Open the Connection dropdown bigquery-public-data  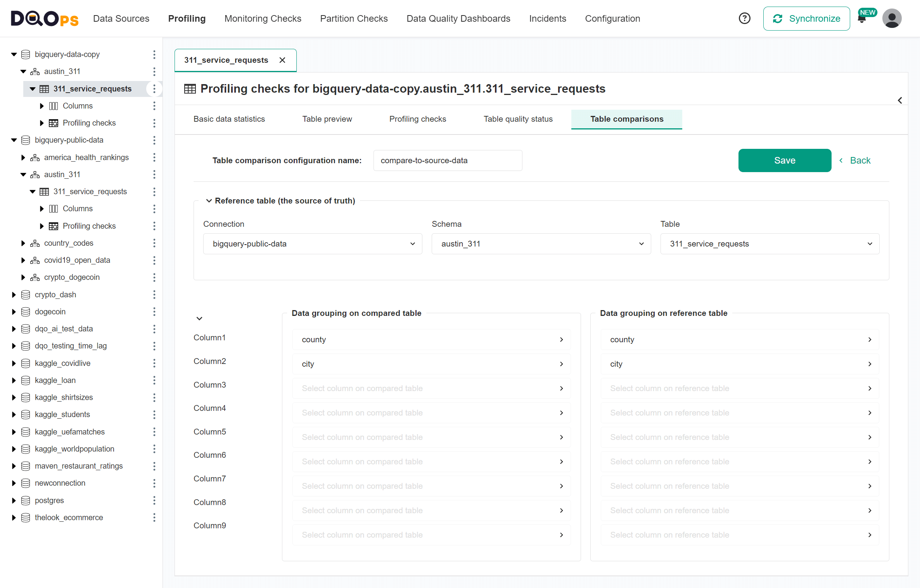(313, 244)
